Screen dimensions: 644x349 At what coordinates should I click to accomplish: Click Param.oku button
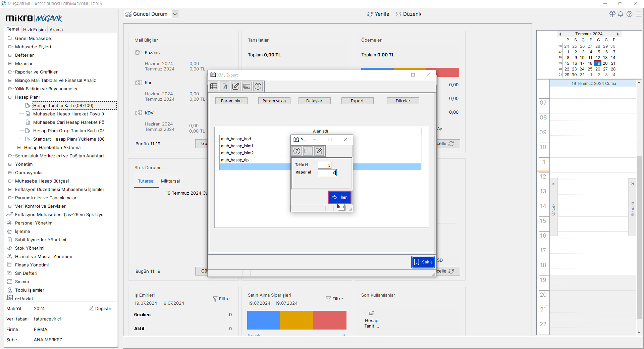coord(231,101)
